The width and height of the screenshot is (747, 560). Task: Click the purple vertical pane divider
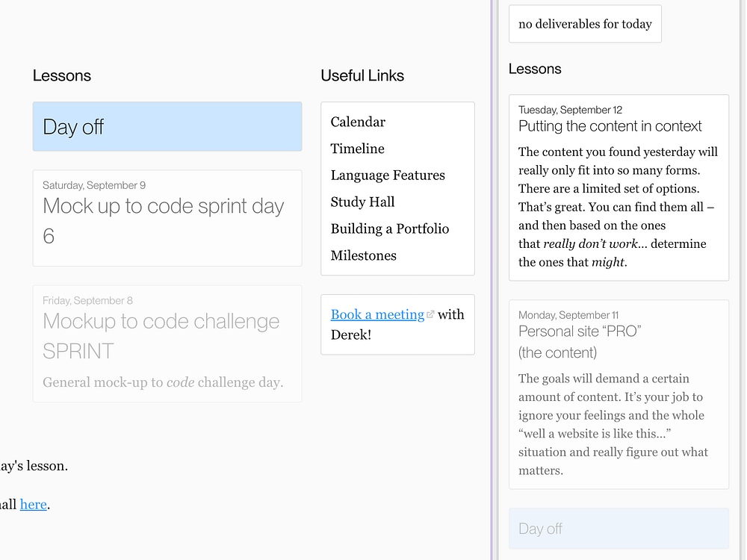[x=492, y=280]
